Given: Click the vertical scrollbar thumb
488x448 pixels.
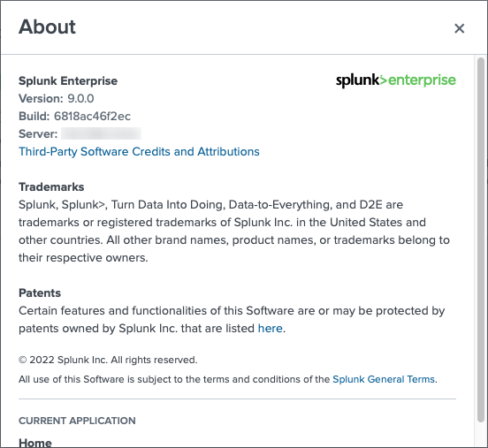Looking at the screenshot, I should [481, 239].
